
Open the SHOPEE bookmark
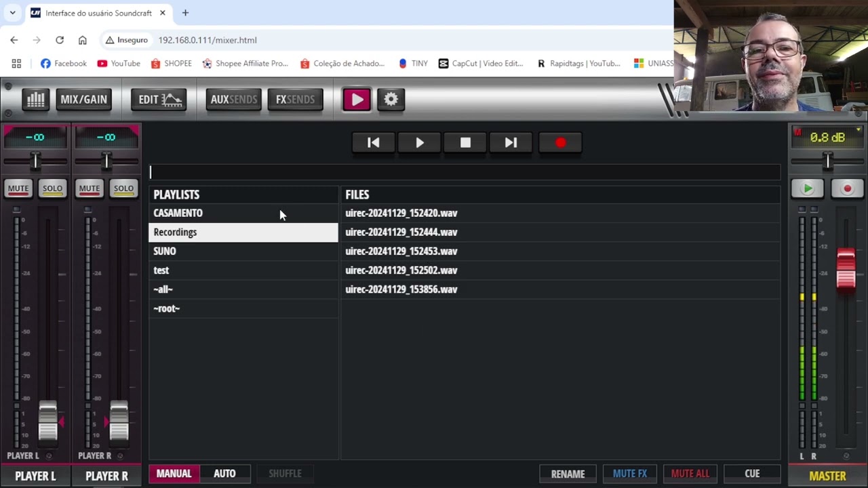coord(172,63)
